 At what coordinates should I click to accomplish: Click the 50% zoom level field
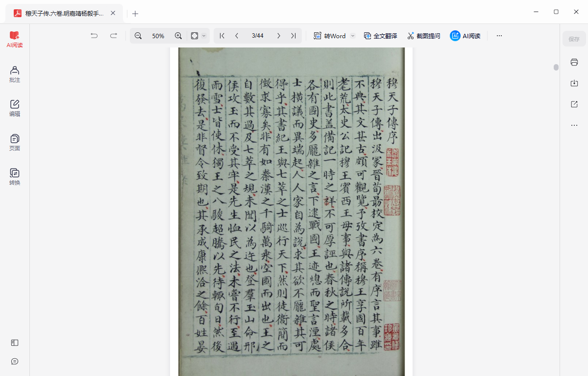(x=158, y=36)
